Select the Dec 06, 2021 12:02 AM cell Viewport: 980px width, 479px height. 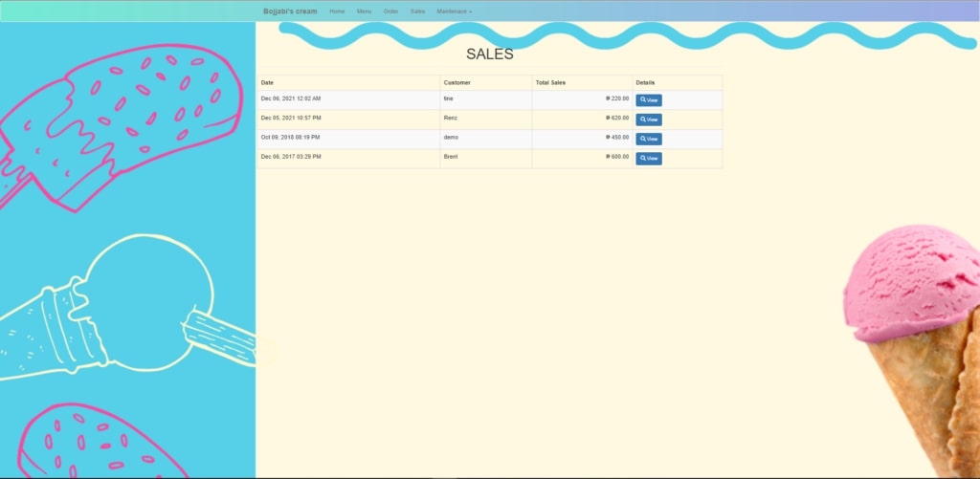[291, 98]
